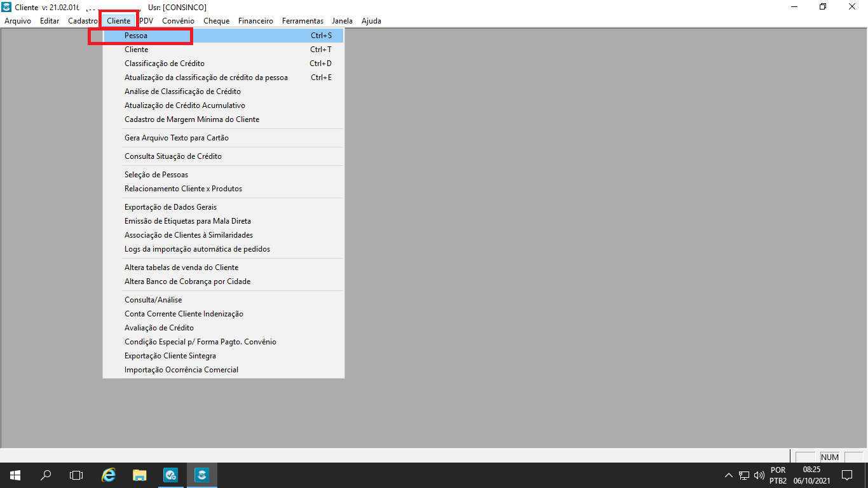Choose the Cliente entry with Ctrl+T shortcut
Screen dimensions: 868x488
click(224, 50)
